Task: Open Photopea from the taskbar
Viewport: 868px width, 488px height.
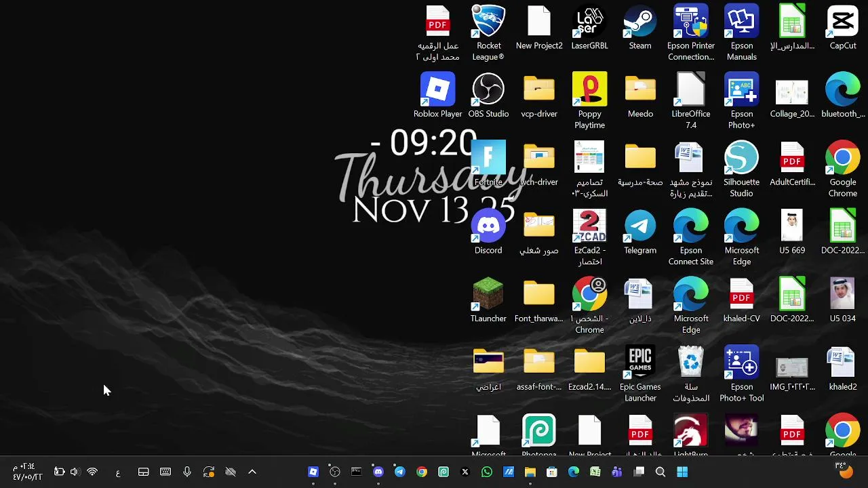Action: click(443, 472)
